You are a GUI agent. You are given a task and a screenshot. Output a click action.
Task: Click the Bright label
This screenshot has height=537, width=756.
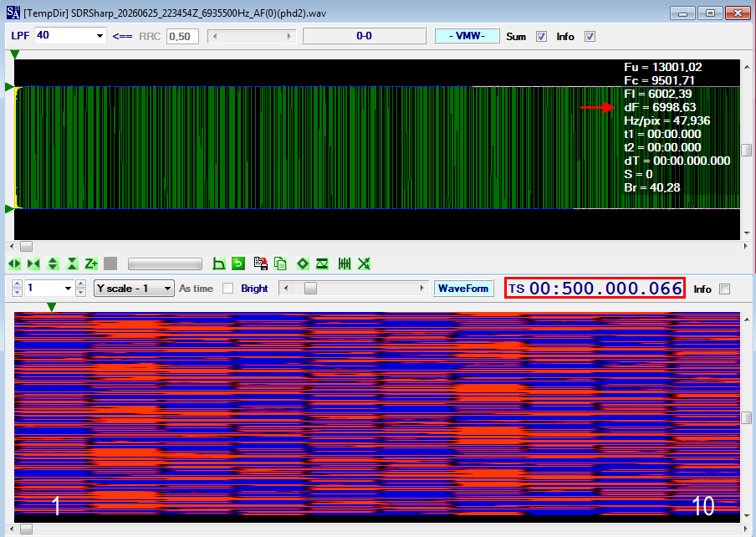[x=254, y=289]
